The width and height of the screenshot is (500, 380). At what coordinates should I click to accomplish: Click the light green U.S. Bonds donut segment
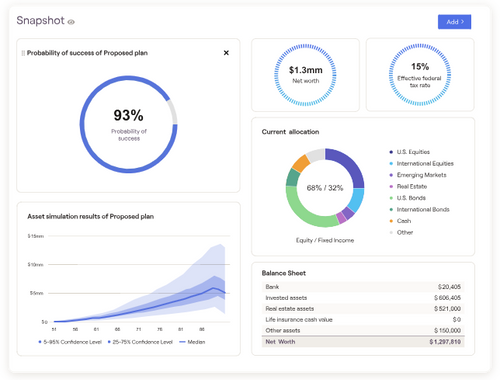click(305, 212)
